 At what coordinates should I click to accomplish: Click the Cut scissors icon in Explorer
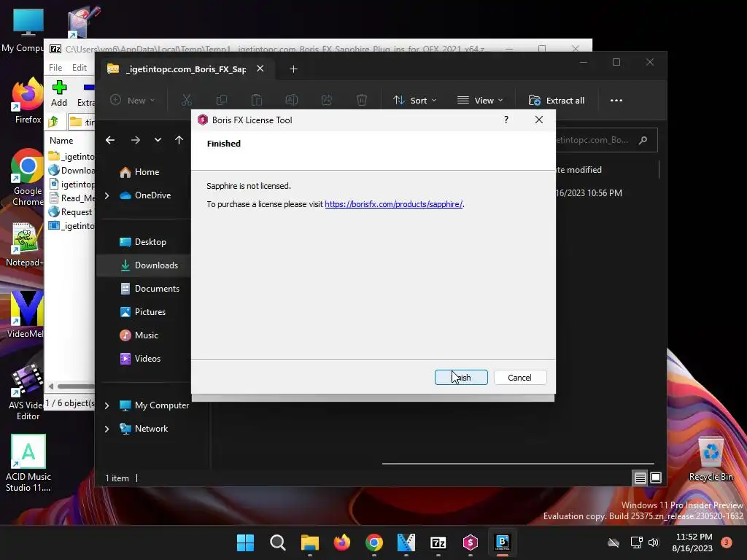pyautogui.click(x=187, y=100)
